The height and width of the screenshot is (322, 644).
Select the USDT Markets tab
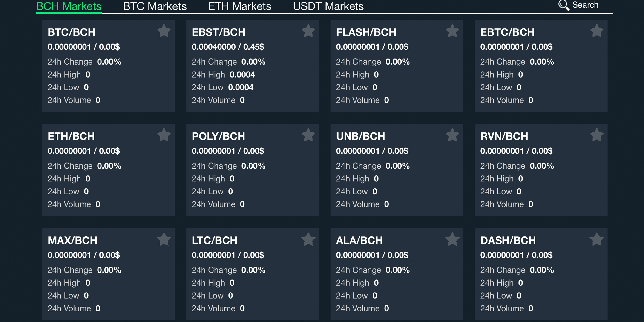point(328,6)
